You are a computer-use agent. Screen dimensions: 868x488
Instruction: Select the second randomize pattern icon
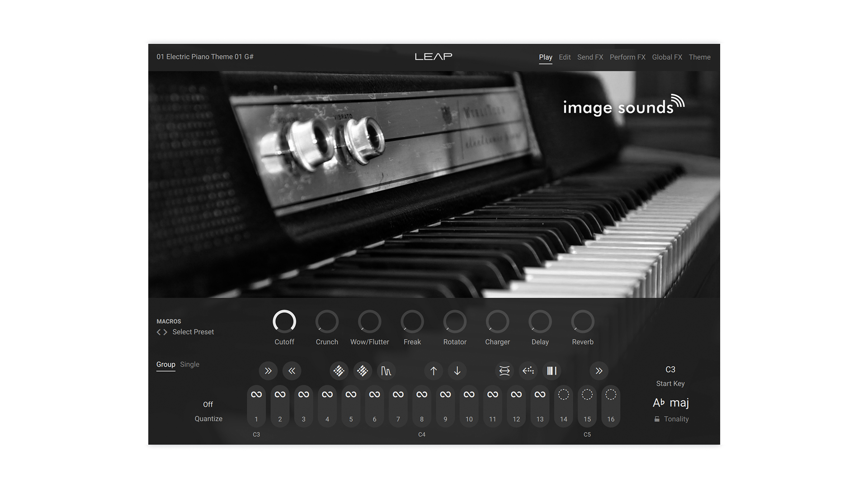(x=362, y=371)
